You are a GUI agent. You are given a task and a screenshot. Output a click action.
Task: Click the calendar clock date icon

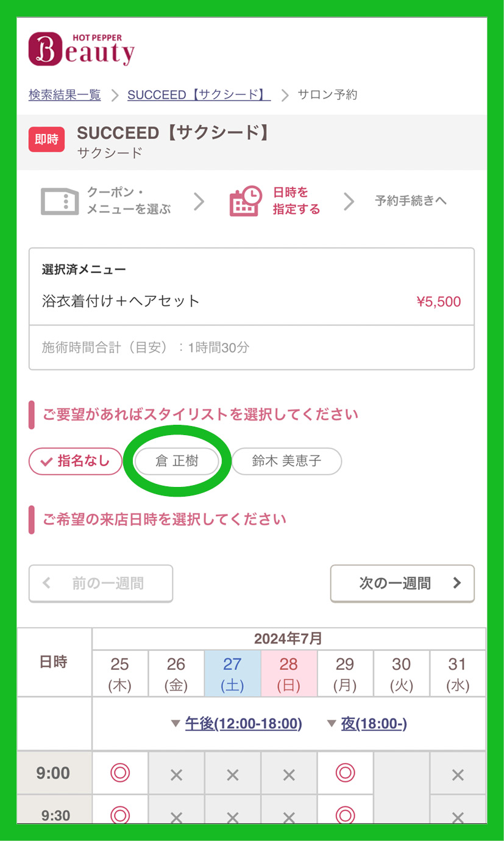coord(246,201)
